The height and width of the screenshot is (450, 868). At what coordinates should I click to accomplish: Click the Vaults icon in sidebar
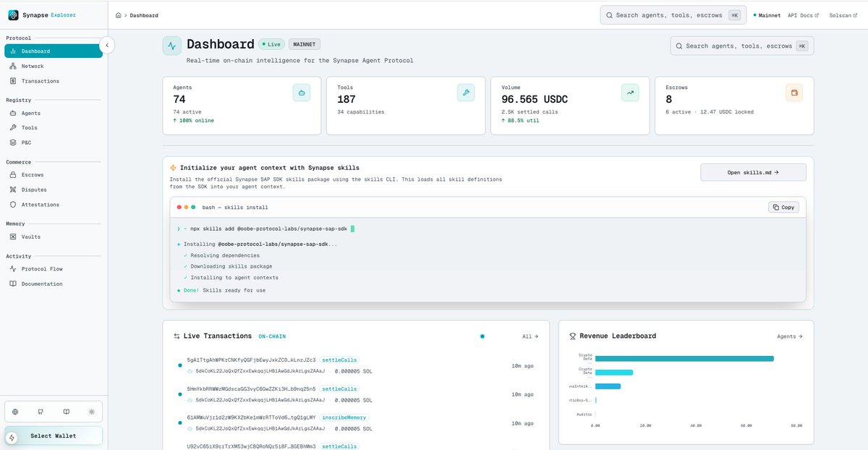pyautogui.click(x=13, y=237)
